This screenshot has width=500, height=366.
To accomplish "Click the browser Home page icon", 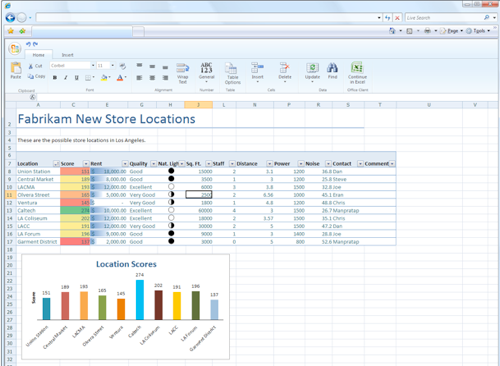I will pyautogui.click(x=392, y=31).
